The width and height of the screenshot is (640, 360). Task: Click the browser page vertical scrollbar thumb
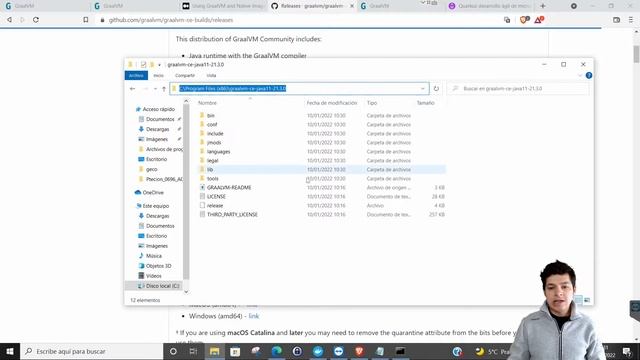(636, 54)
